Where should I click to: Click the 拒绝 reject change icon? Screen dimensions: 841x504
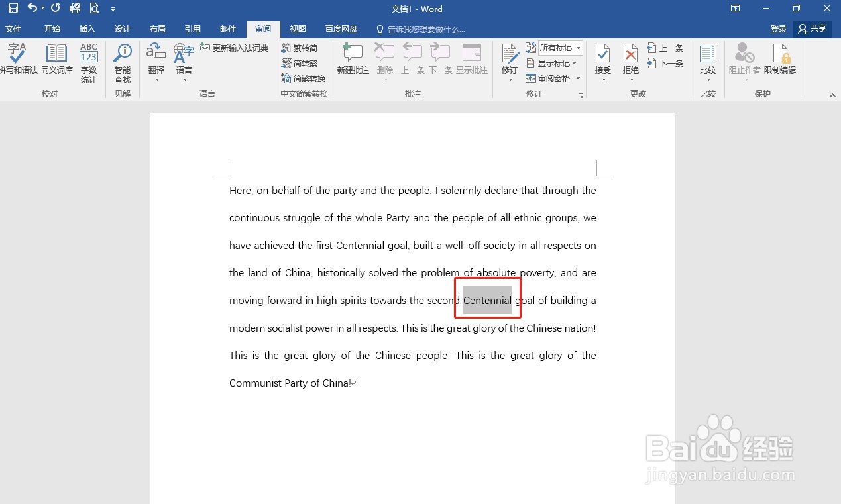631,54
